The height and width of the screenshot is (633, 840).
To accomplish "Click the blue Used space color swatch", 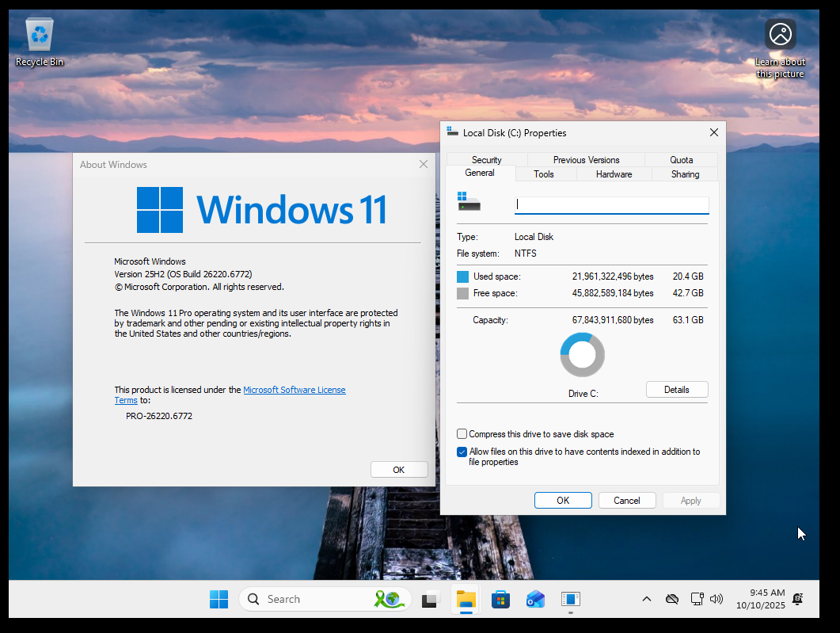I will 462,276.
